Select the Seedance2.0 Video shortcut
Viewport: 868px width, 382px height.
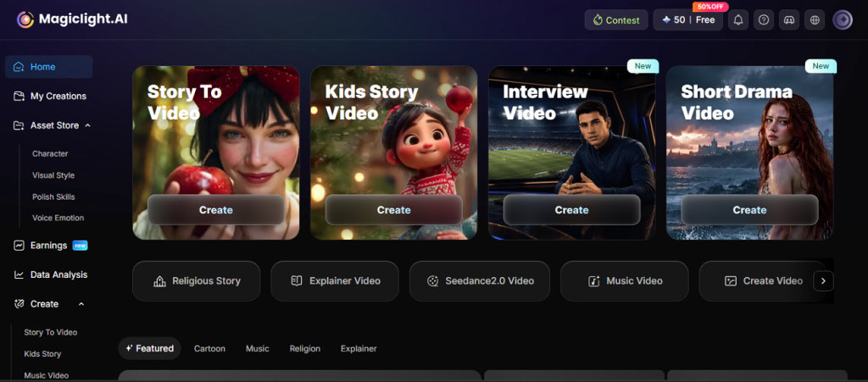click(480, 281)
